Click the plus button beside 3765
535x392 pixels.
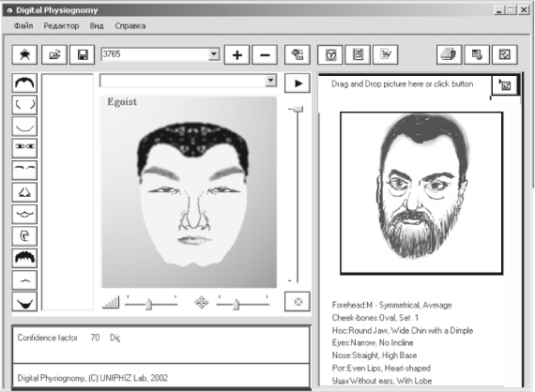point(237,54)
